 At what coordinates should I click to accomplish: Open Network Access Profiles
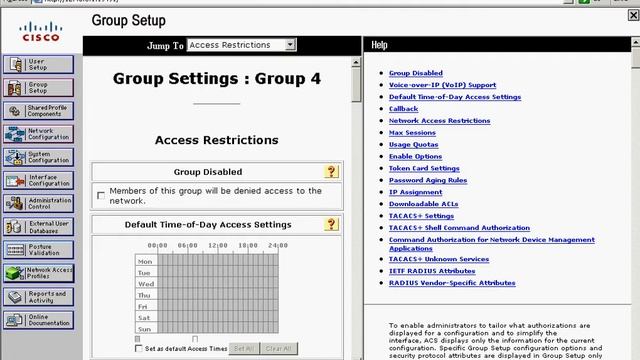point(38,273)
